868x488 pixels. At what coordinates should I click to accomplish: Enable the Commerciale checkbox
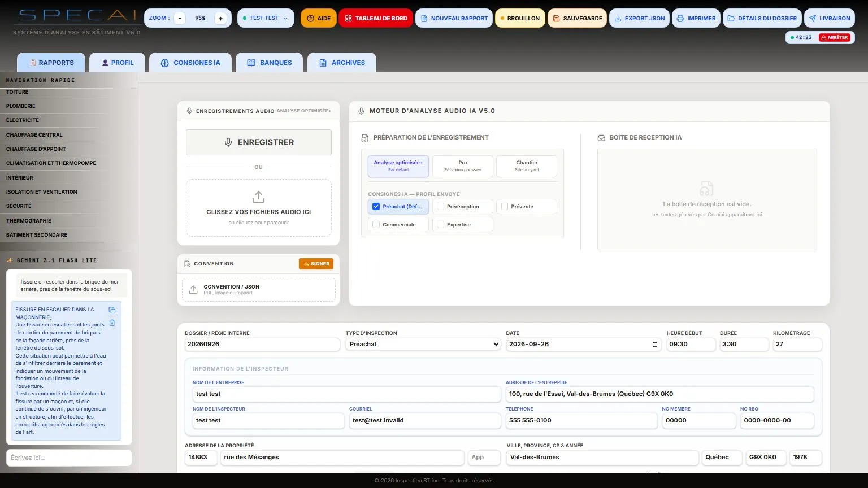(x=376, y=225)
